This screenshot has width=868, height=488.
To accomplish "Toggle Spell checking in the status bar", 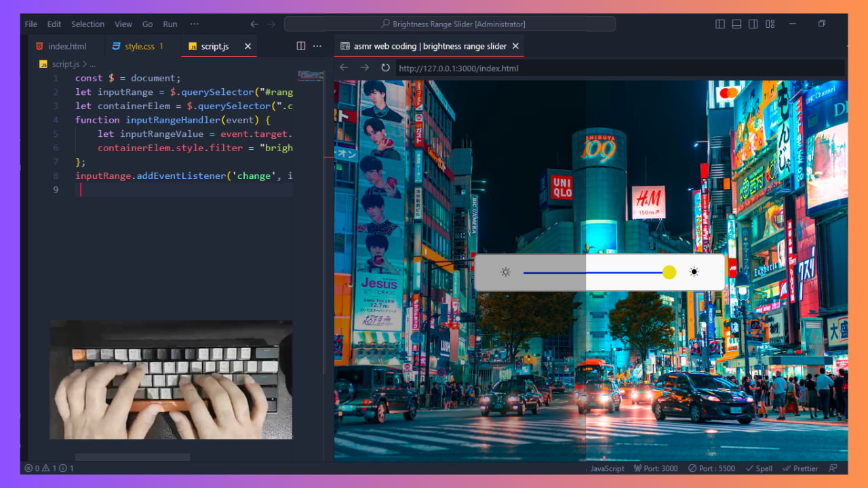I will (x=759, y=468).
